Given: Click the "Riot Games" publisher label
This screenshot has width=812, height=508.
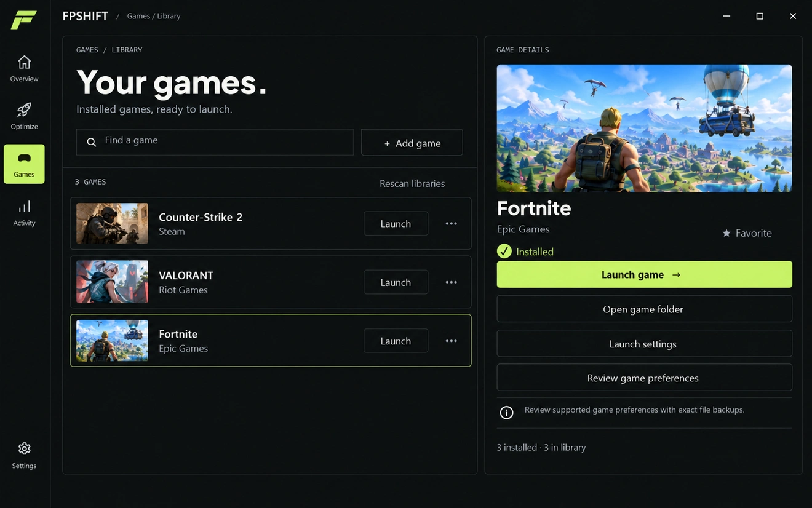Looking at the screenshot, I should (183, 290).
